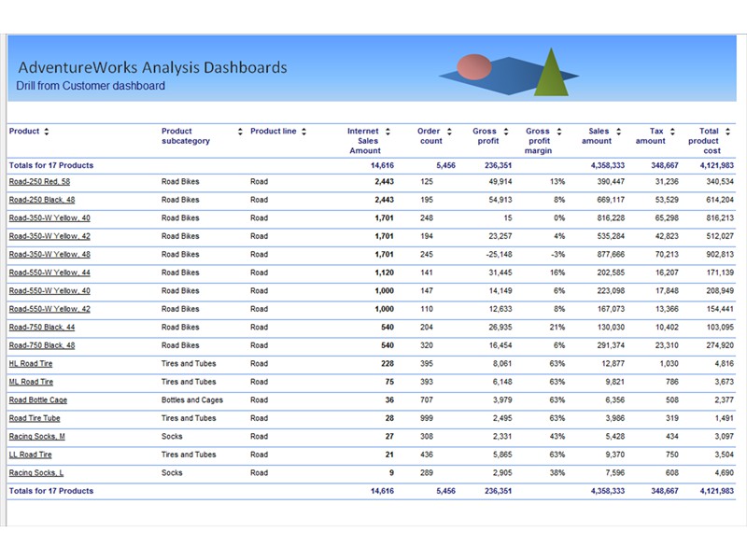Sort by Gross profit margin column

click(x=559, y=132)
